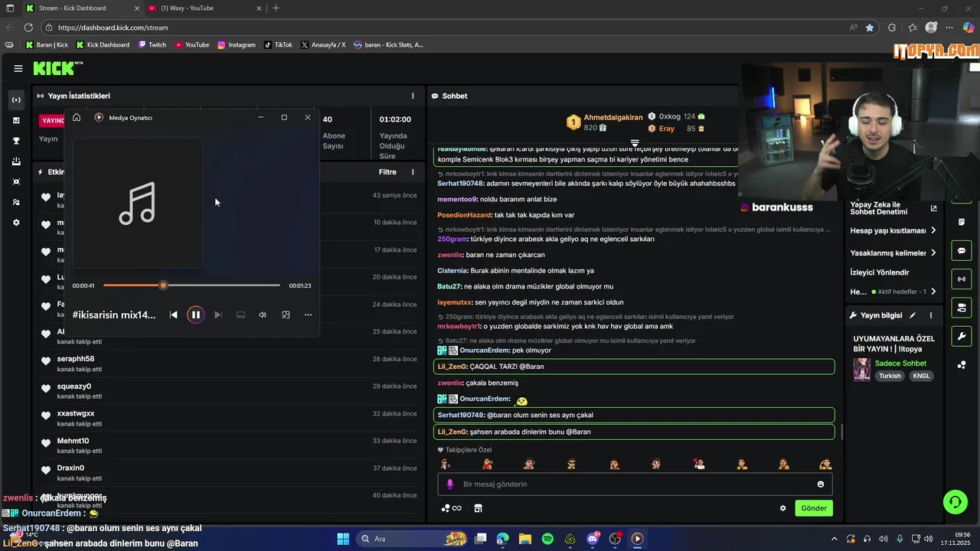Image resolution: width=980 pixels, height=551 pixels.
Task: Open the Filtre activity filter
Action: (387, 172)
